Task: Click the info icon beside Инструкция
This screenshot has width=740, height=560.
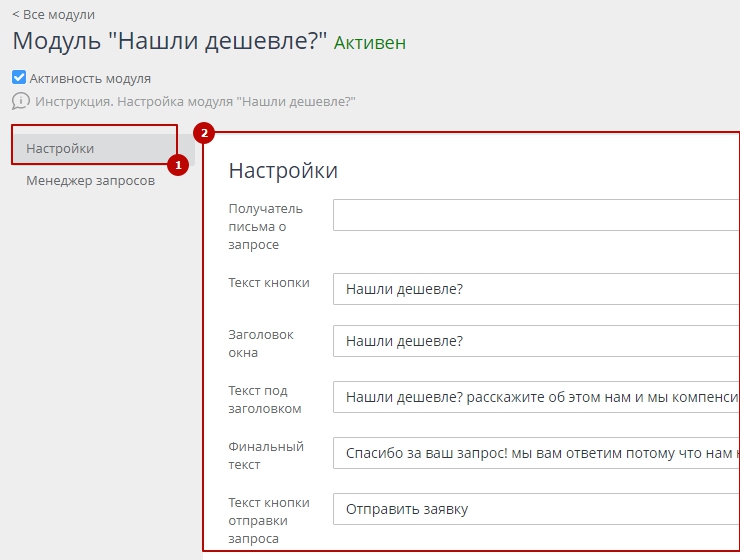Action: coord(21,101)
